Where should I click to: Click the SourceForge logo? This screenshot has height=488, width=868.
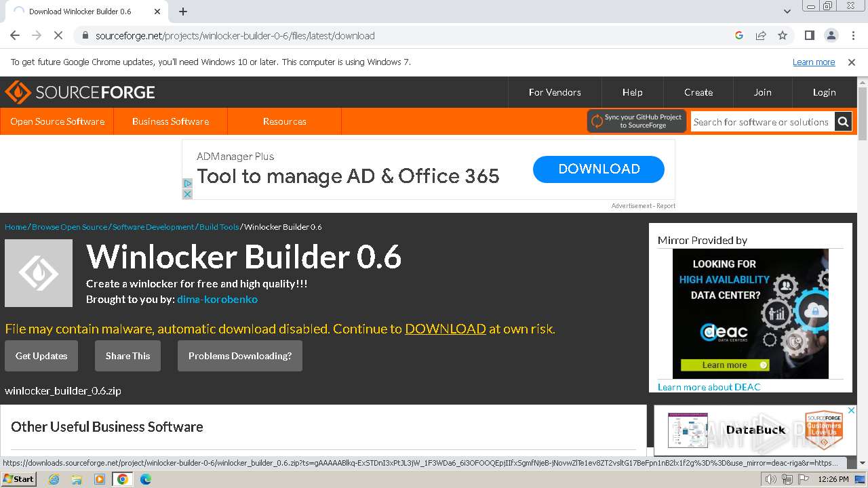click(80, 92)
